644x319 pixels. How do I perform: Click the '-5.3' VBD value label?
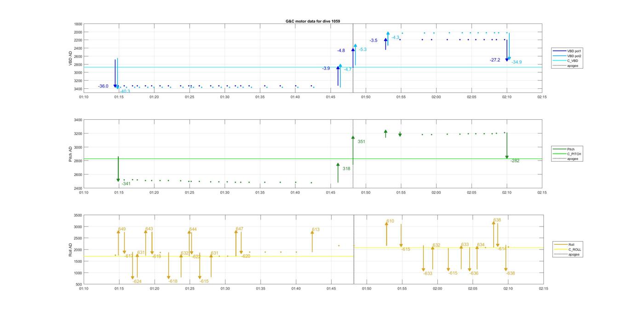363,49
